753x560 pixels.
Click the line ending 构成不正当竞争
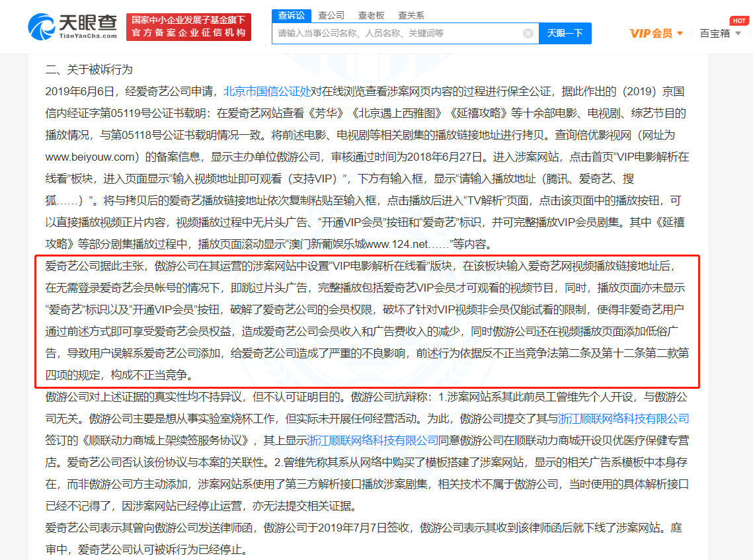119,375
